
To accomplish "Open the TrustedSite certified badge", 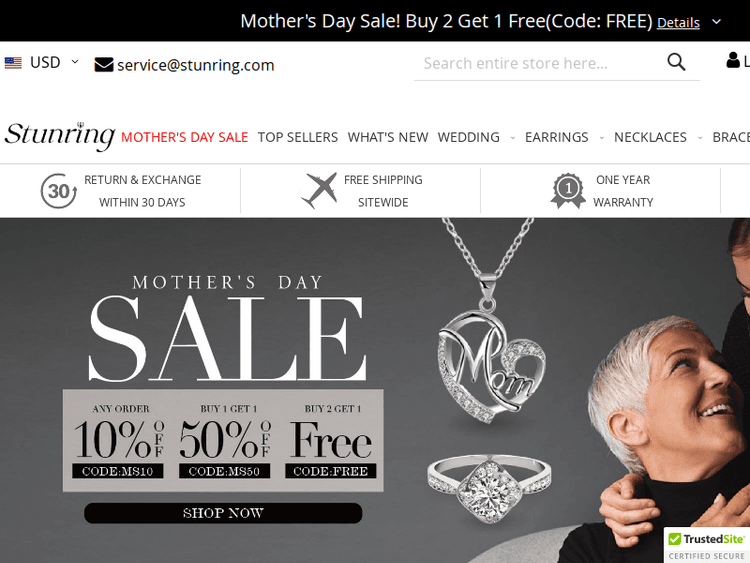I will 707,545.
